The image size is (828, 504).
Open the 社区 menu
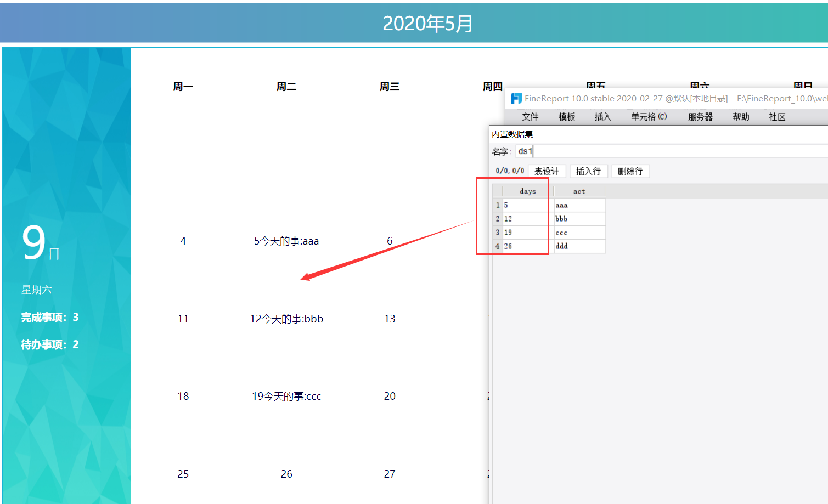777,117
